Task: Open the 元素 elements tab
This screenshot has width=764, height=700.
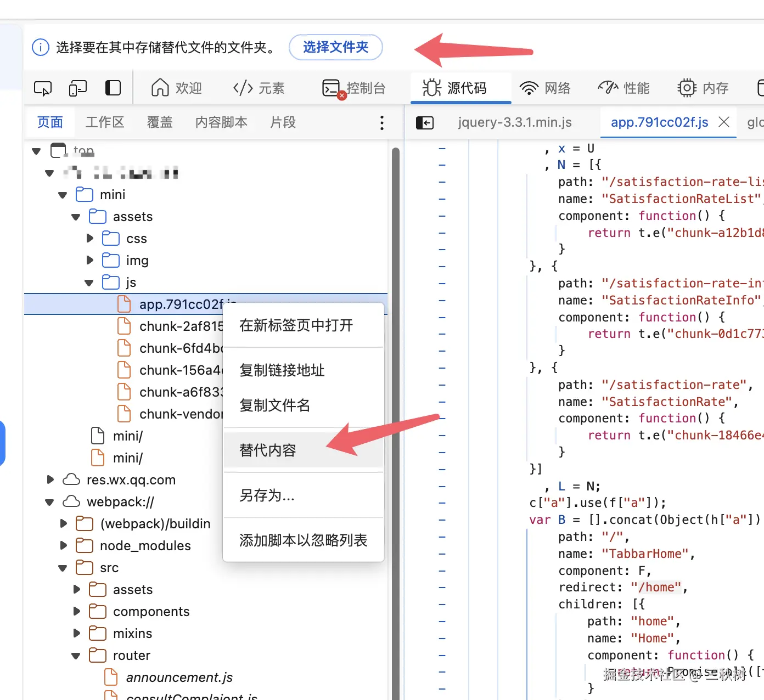Action: [259, 88]
